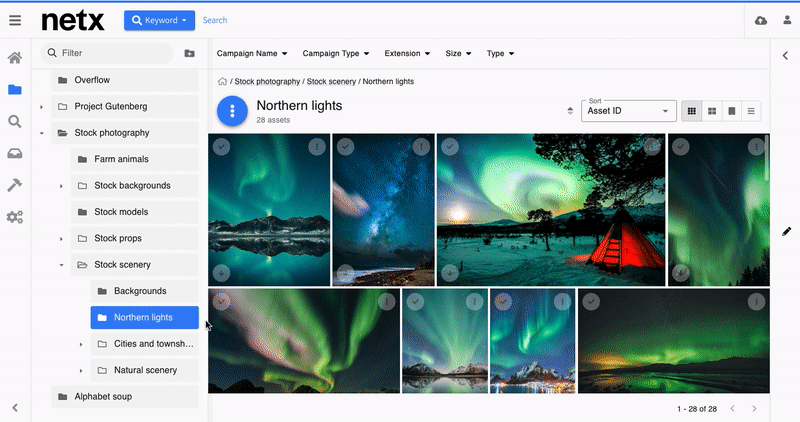
Task: Open the Overflow folder
Action: tap(125, 80)
